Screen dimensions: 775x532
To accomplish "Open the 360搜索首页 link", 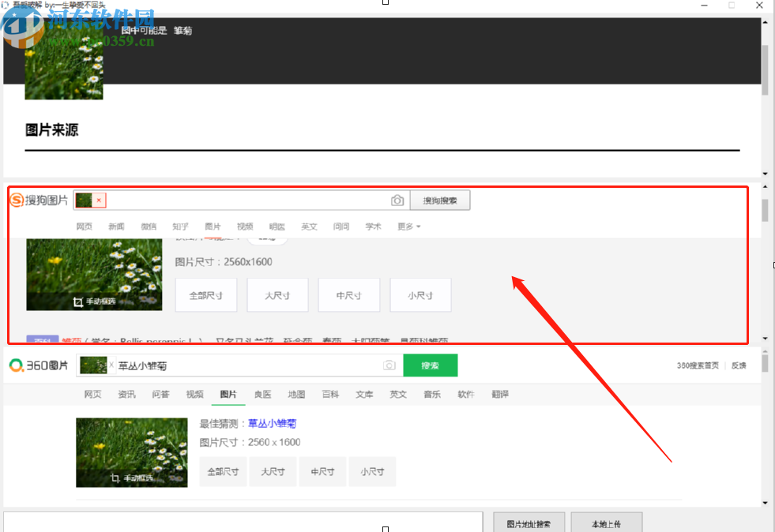I will coord(698,365).
